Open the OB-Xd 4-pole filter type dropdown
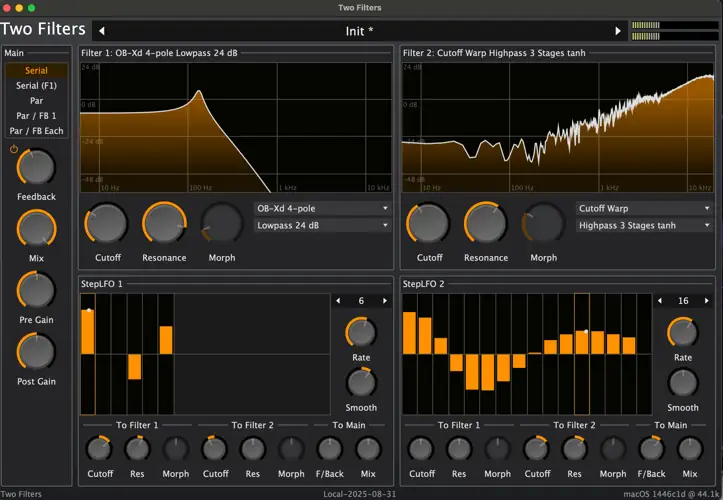723x500 pixels. (322, 209)
